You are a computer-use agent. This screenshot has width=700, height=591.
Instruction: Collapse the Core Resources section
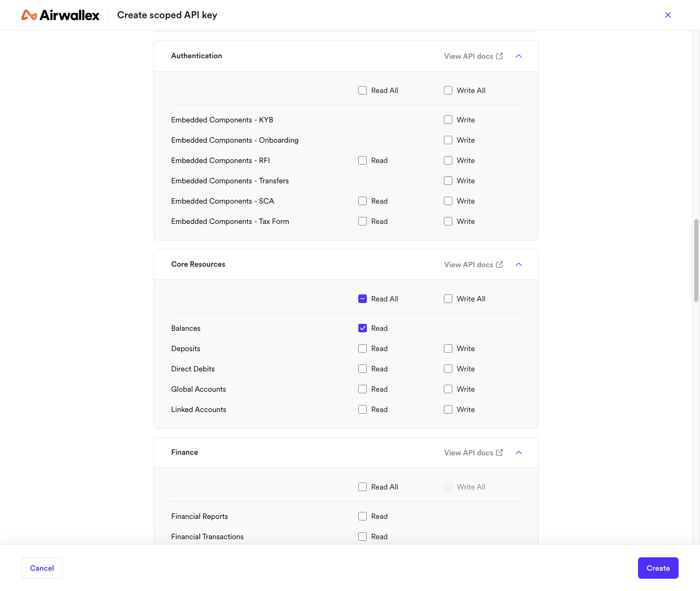[519, 265]
